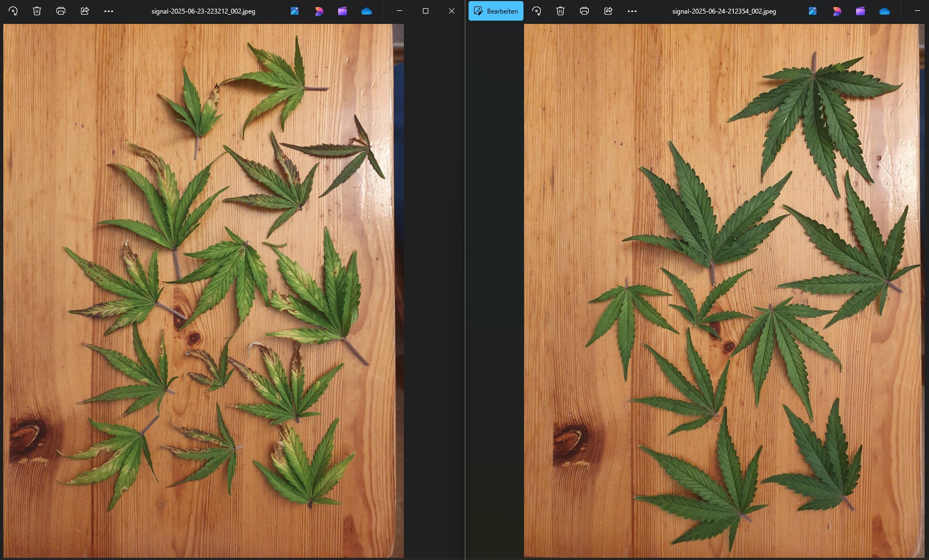Viewport: 929px width, 560px height.
Task: Open the three-dots menu beside Bearbeiten's toolbar
Action: 632,11
